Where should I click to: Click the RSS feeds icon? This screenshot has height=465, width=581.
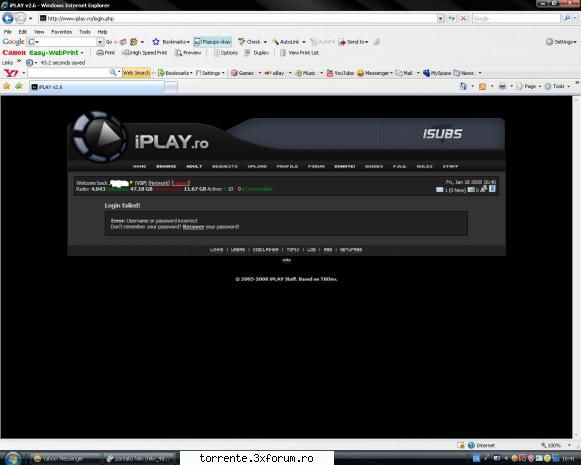pyautogui.click(x=482, y=86)
